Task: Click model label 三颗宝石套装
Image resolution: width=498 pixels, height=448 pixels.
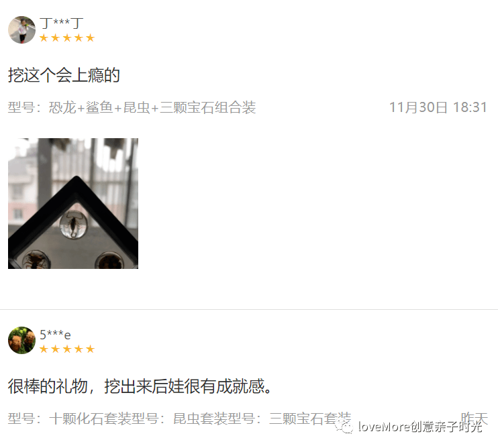Action: pos(310,418)
